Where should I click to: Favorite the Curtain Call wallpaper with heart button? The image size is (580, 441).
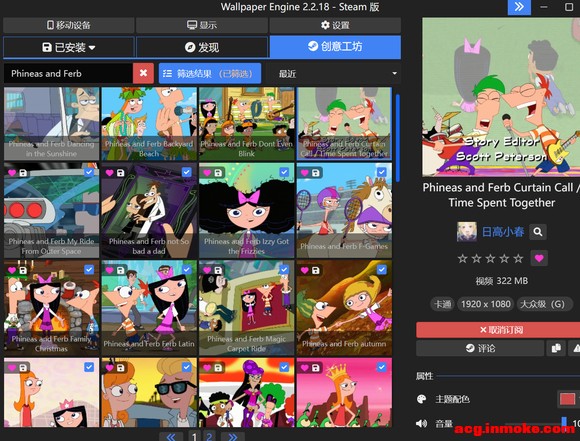click(x=539, y=258)
